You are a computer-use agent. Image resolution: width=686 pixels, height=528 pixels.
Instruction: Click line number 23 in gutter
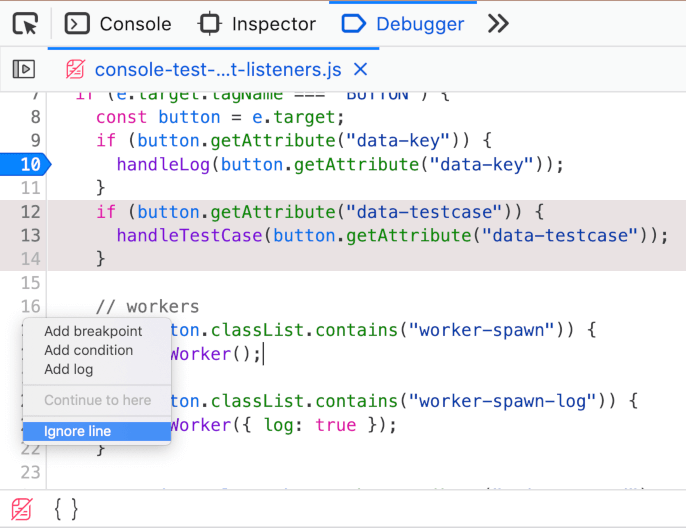coord(30,472)
